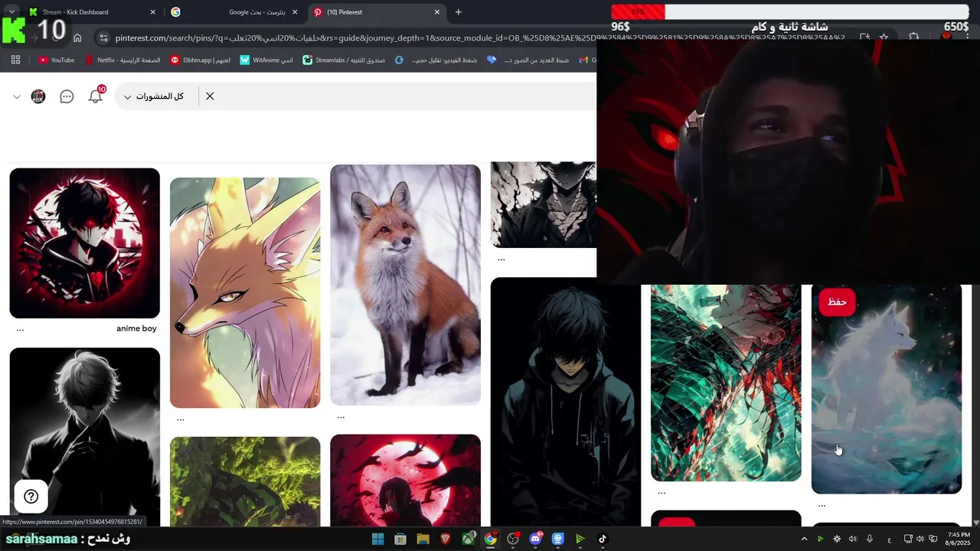The height and width of the screenshot is (551, 980).
Task: Close the Google search tab
Action: tap(295, 12)
